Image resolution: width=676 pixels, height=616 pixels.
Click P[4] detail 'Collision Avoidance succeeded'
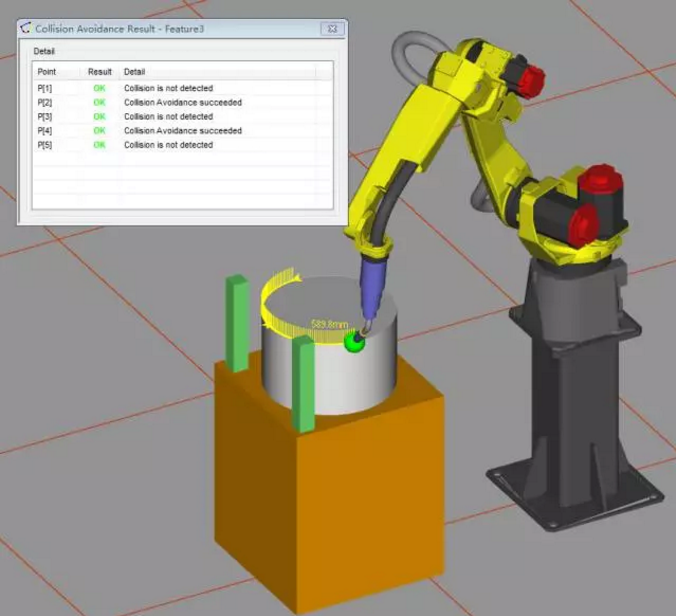[x=183, y=130]
